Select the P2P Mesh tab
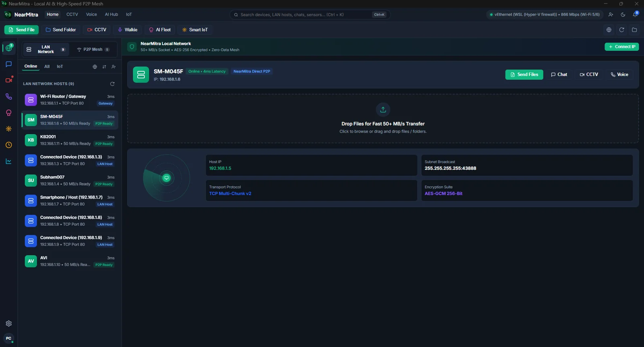The height and width of the screenshot is (347, 644). tap(93, 50)
